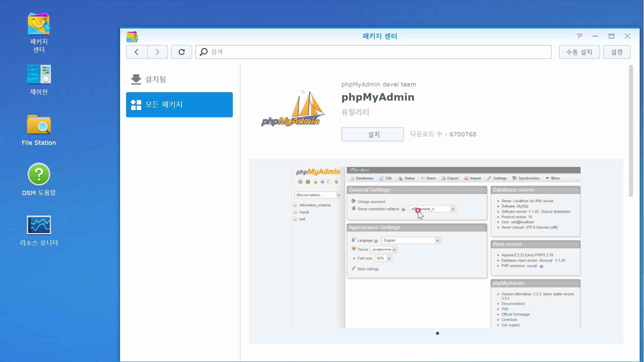644x362 pixels.
Task: Open the Resource Monitor desktop icon
Action: pos(39,225)
